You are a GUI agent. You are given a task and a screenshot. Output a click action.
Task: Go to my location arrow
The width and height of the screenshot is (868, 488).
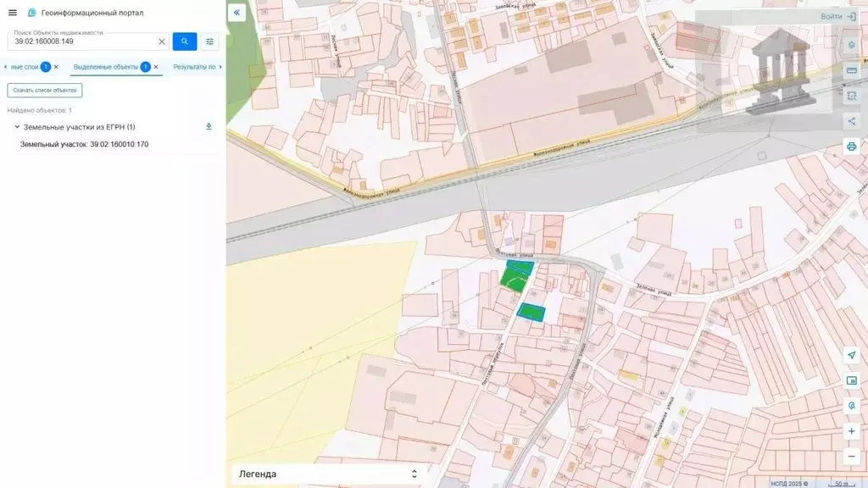[x=851, y=355]
